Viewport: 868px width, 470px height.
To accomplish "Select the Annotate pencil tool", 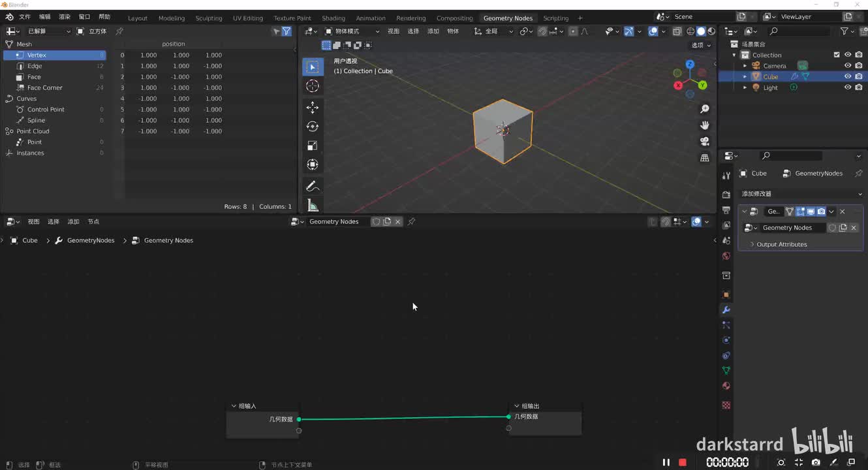I will point(313,187).
